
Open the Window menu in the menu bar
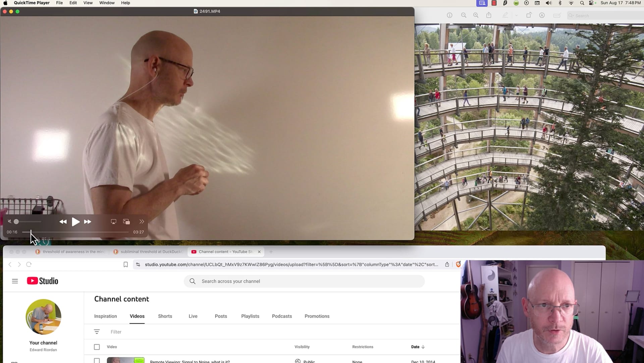click(107, 3)
